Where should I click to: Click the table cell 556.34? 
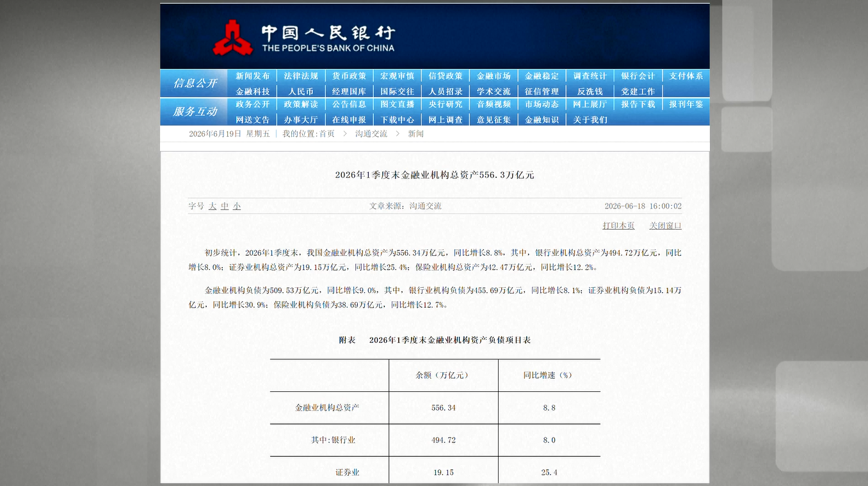tap(444, 407)
